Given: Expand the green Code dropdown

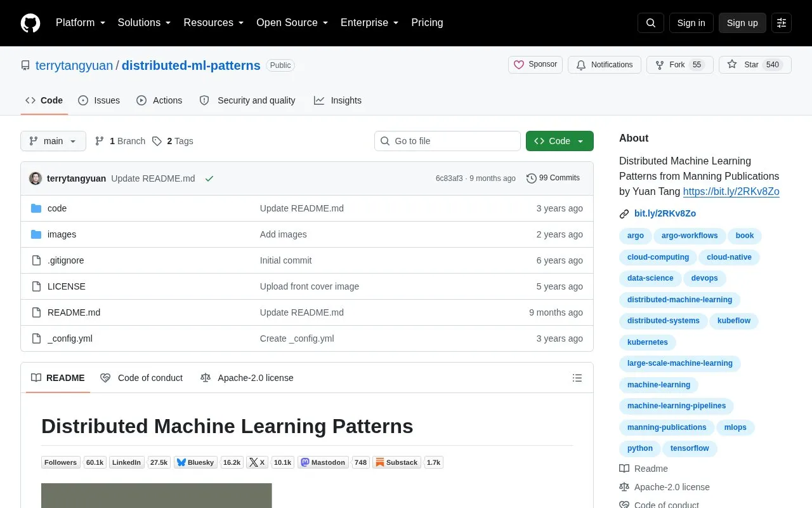Looking at the screenshot, I should click(560, 141).
